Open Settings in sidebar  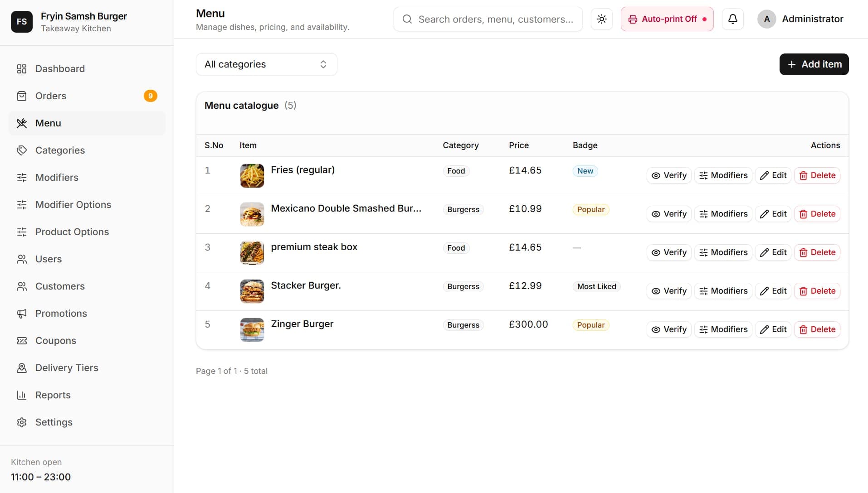click(x=87, y=422)
